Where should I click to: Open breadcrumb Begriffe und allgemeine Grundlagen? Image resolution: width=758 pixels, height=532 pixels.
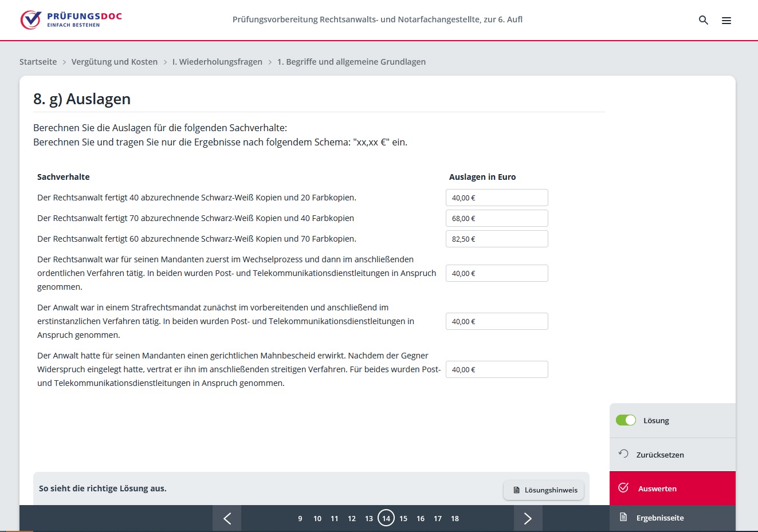tap(351, 62)
